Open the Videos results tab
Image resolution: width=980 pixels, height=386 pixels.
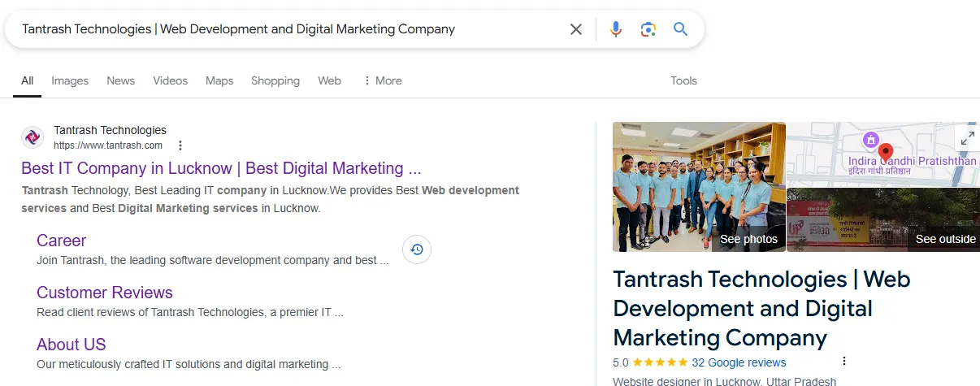pos(170,80)
